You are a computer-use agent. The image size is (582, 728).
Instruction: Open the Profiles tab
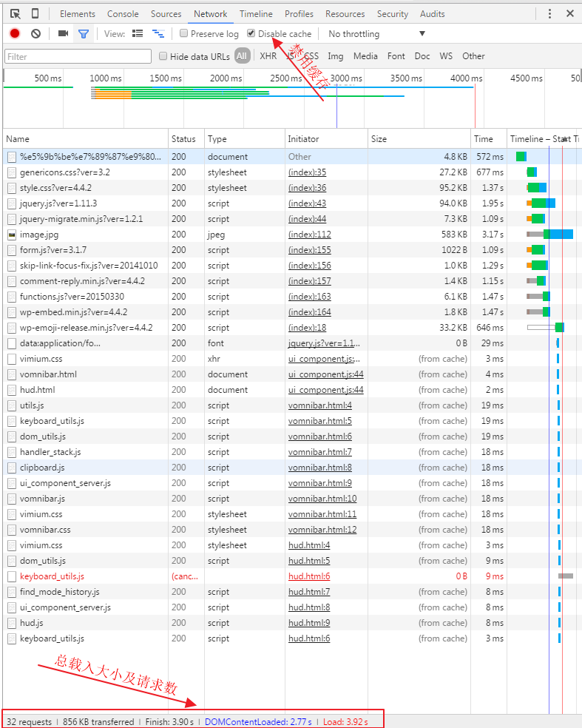[x=299, y=14]
